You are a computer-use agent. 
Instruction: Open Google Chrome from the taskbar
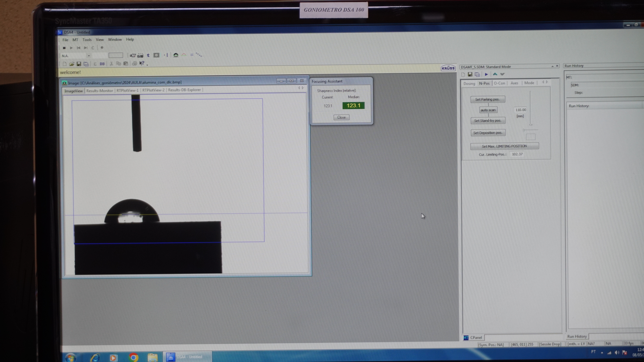134,357
